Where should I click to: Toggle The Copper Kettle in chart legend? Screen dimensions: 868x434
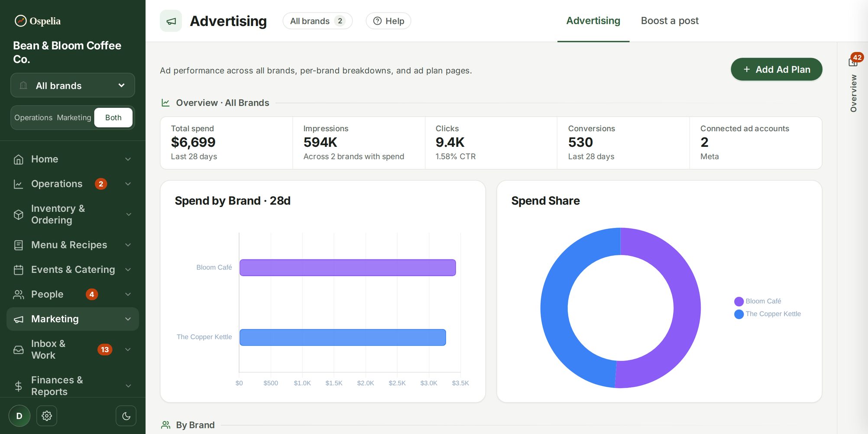click(x=768, y=314)
